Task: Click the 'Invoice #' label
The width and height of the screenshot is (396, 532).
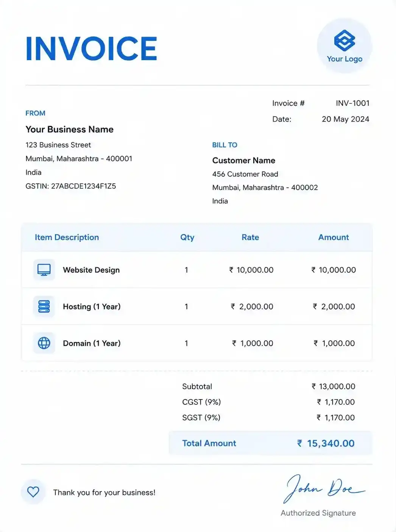Action: (288, 103)
